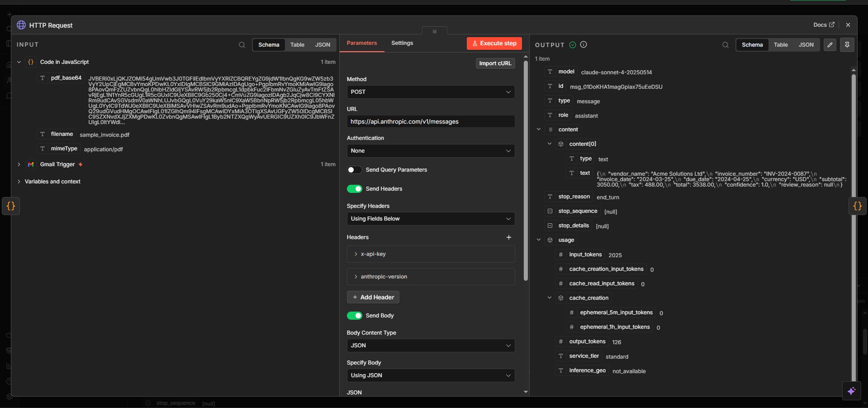Click the Execute step button
This screenshot has width=868, height=408.
point(494,43)
